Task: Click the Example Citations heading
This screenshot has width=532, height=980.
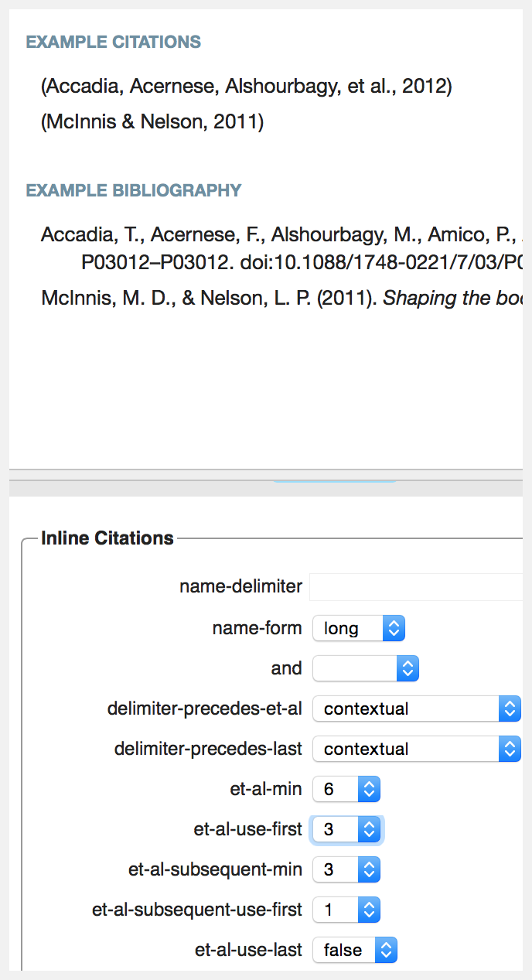Action: click(114, 43)
